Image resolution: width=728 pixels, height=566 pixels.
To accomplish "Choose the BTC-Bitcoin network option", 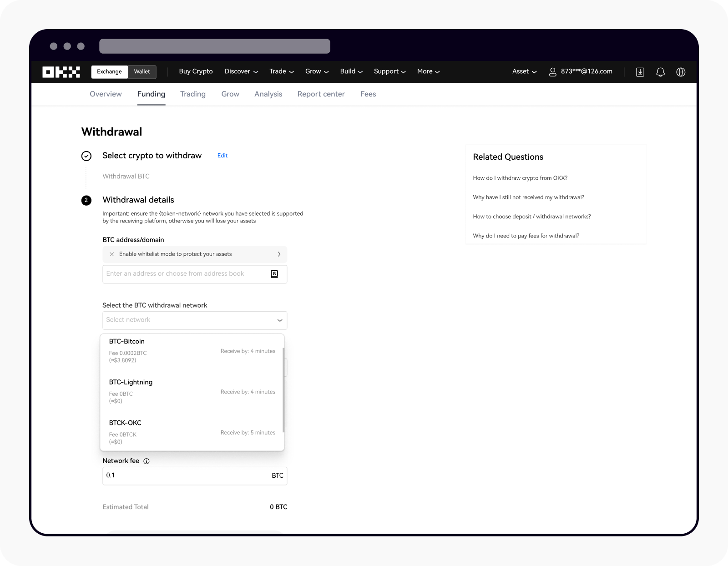I will pyautogui.click(x=192, y=351).
